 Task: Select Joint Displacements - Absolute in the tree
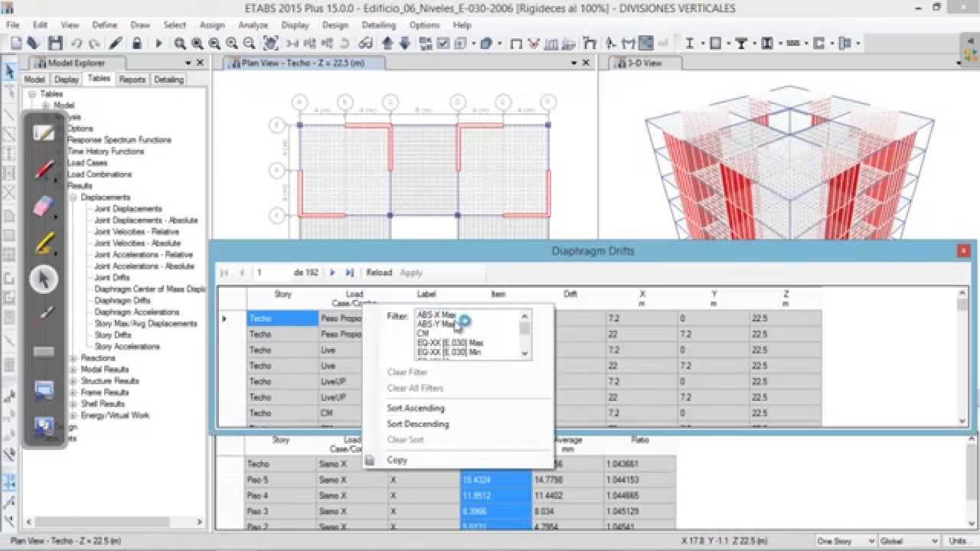coord(146,220)
